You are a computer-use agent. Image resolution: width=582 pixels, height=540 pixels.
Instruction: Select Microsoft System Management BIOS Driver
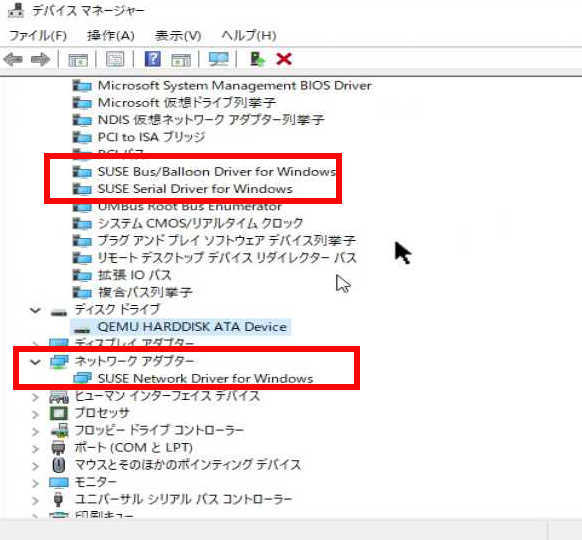coord(234,86)
